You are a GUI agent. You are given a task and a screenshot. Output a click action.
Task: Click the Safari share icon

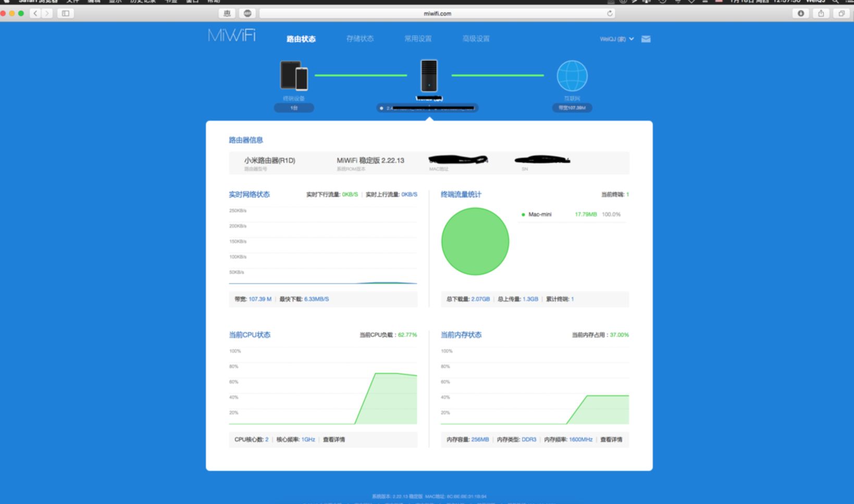pos(821,14)
